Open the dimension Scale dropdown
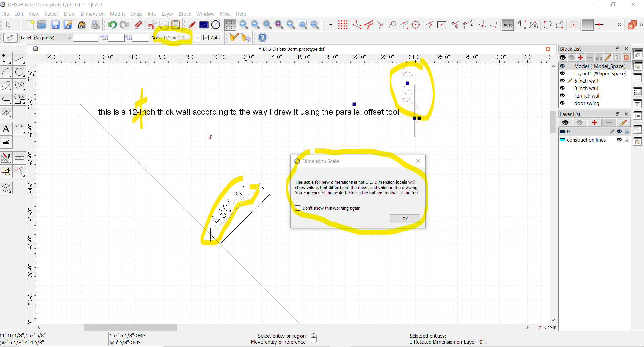This screenshot has height=347, width=644. click(197, 38)
